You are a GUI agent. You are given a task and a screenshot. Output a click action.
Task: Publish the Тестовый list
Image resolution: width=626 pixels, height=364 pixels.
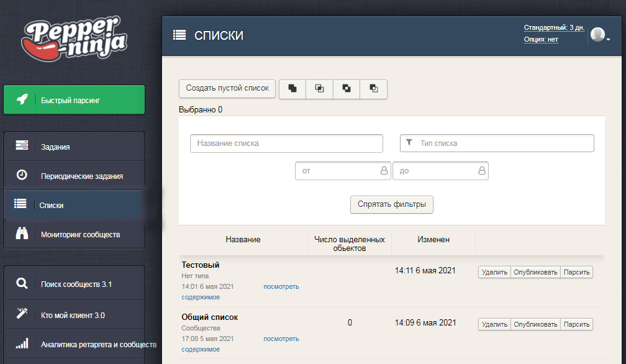535,272
